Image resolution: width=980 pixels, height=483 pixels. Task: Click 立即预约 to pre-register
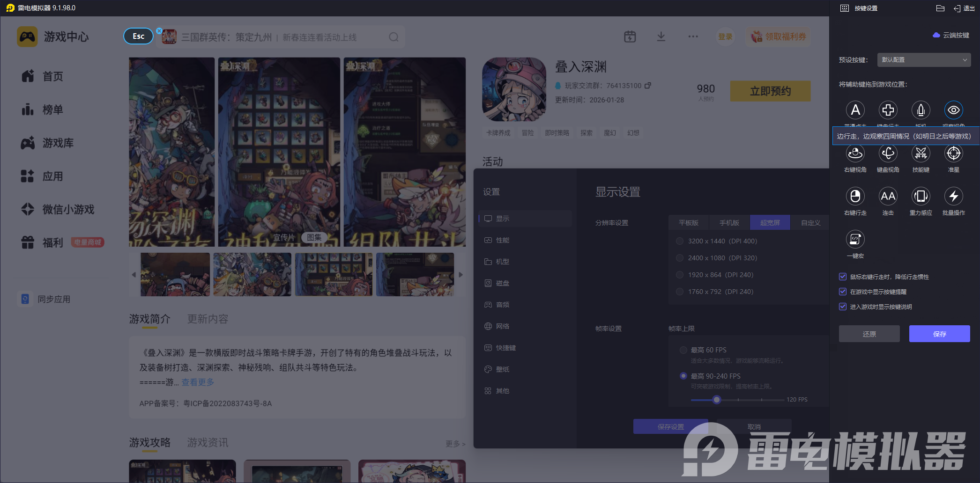[771, 91]
